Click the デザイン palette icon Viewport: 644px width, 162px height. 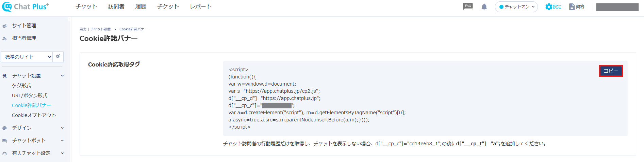click(4, 128)
